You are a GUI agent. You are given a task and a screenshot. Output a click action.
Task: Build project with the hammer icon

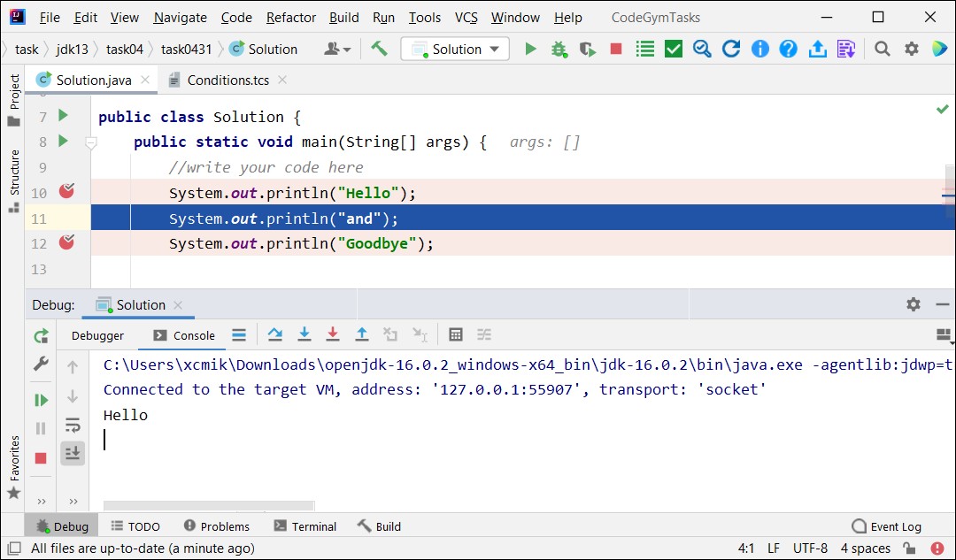click(x=379, y=48)
